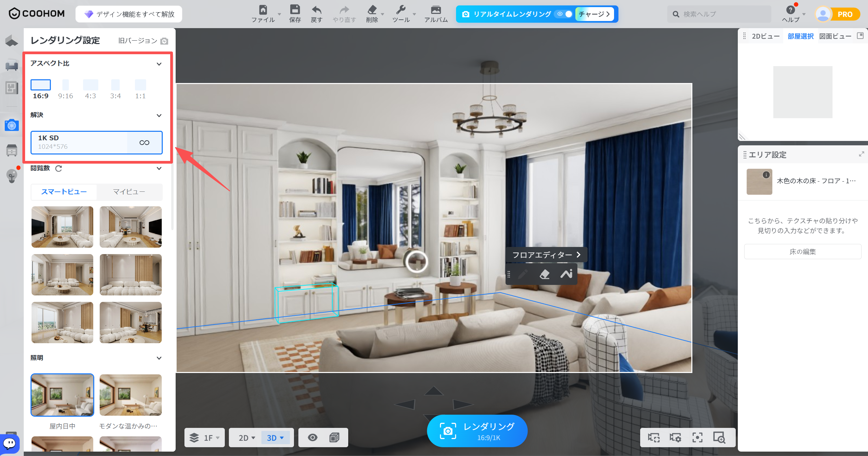Click the zoom search icon in bottom right toolbar
The image size is (868, 456).
[719, 437]
